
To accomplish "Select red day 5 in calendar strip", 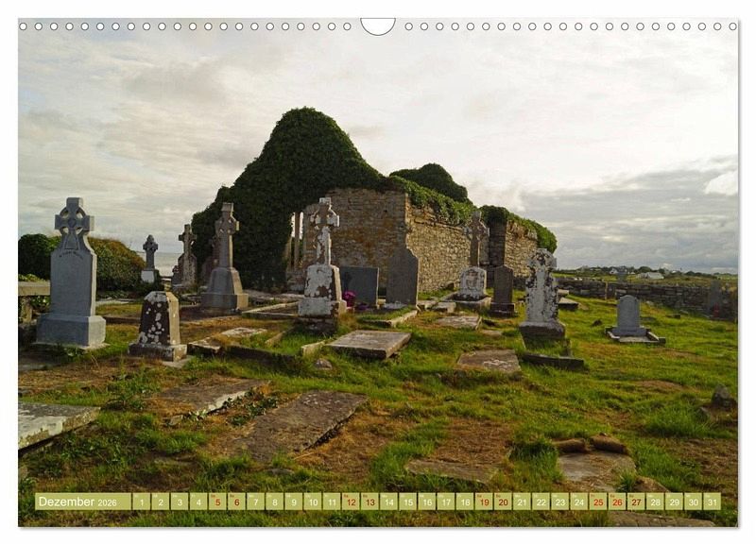I will pos(217,502).
